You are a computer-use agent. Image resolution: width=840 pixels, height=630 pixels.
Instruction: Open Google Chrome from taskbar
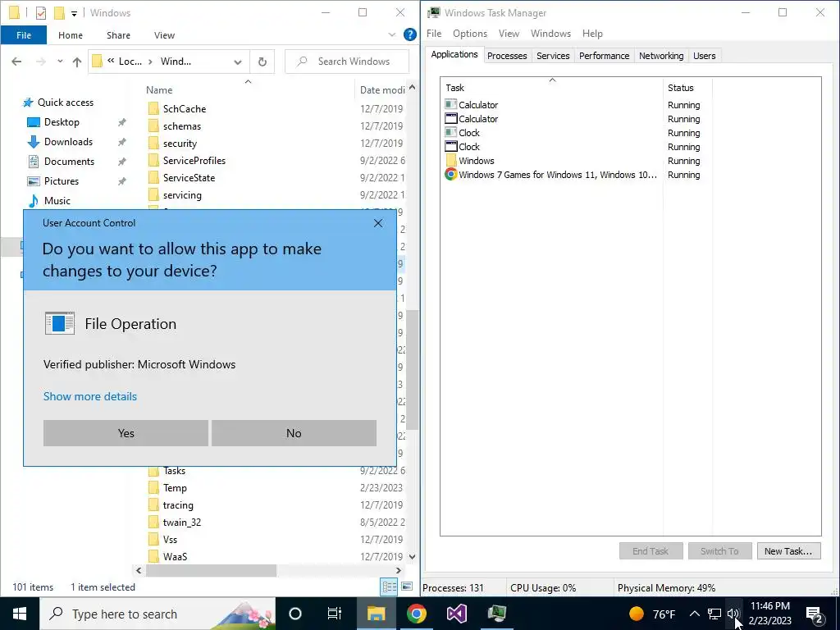click(416, 614)
